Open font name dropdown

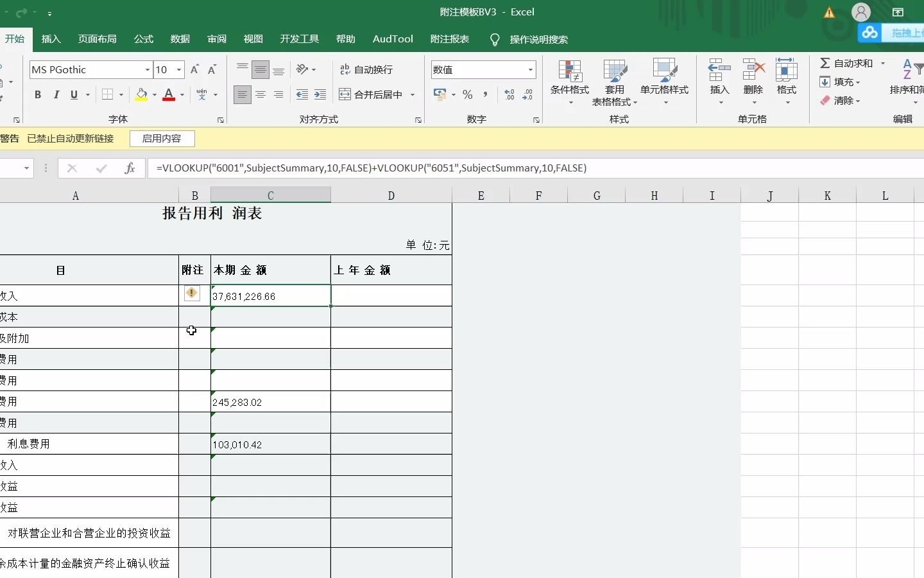pyautogui.click(x=148, y=69)
